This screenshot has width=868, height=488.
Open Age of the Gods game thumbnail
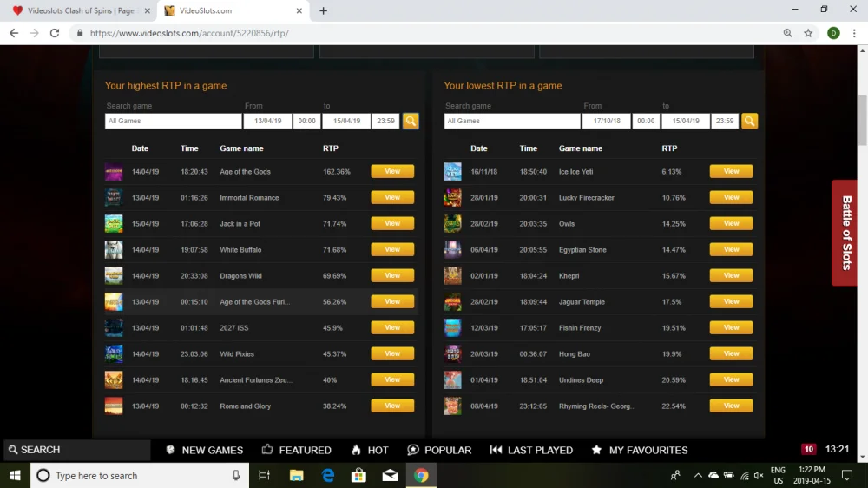(x=114, y=172)
